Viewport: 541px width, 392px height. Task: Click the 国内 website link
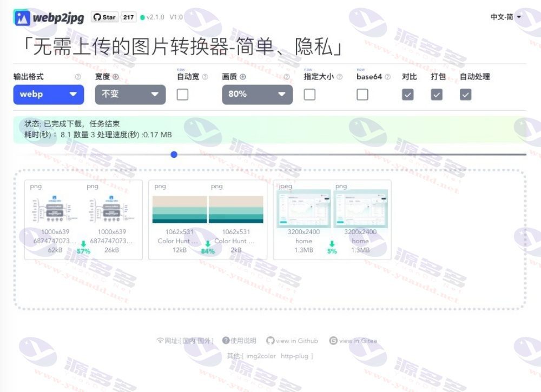pyautogui.click(x=189, y=341)
